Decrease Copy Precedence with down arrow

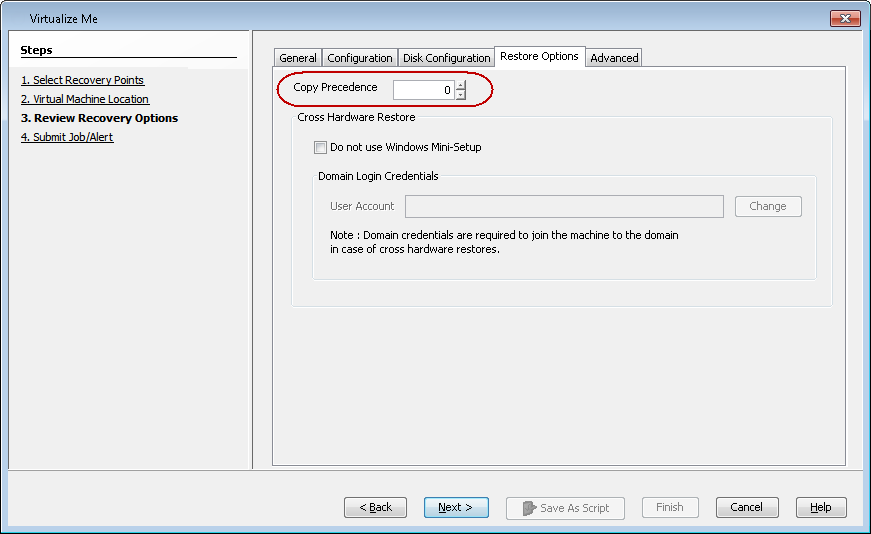click(461, 95)
